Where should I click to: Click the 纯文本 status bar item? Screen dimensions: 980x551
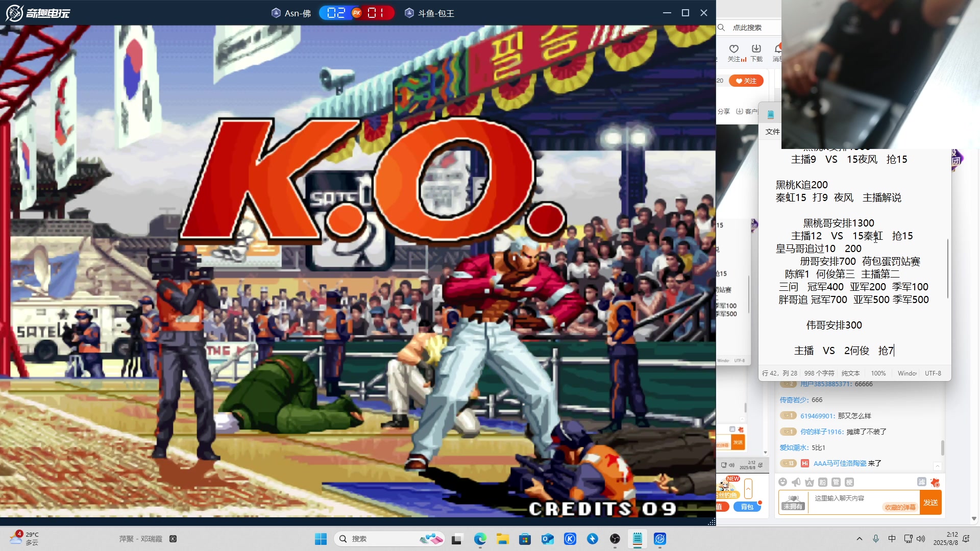point(850,373)
